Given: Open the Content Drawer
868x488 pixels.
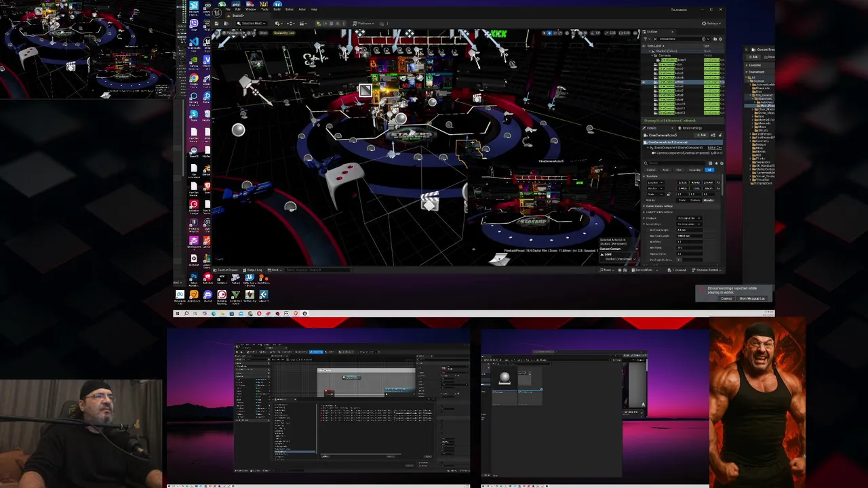Looking at the screenshot, I should tap(226, 270).
